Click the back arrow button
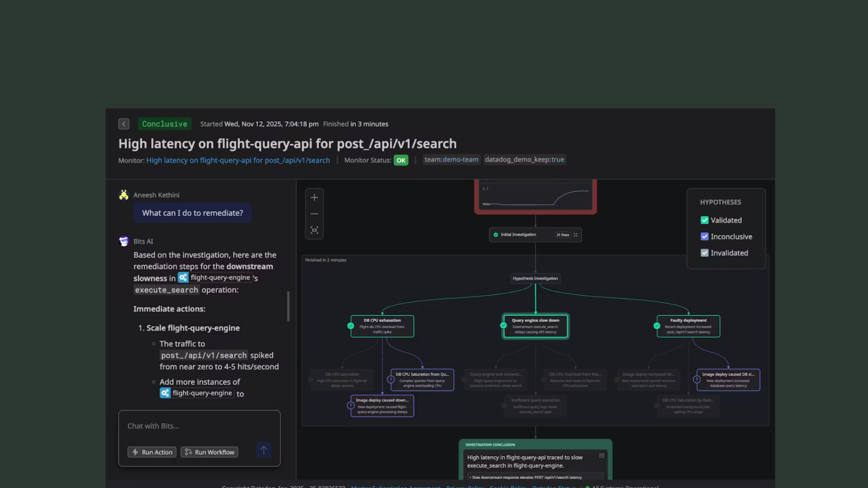This screenshot has height=488, width=868. (123, 124)
